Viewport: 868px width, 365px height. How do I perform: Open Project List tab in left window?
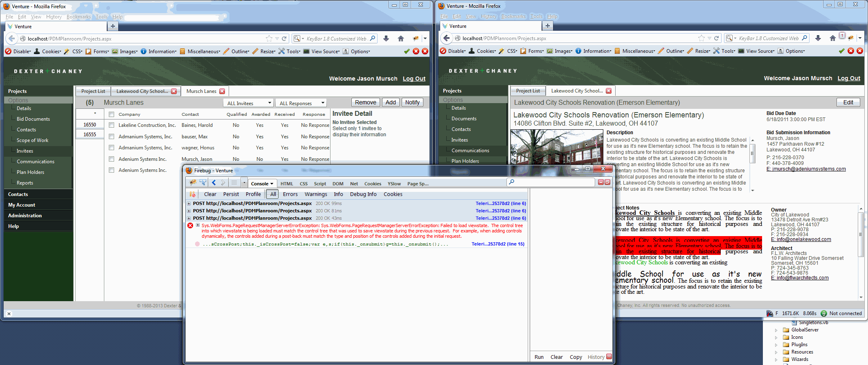(93, 91)
